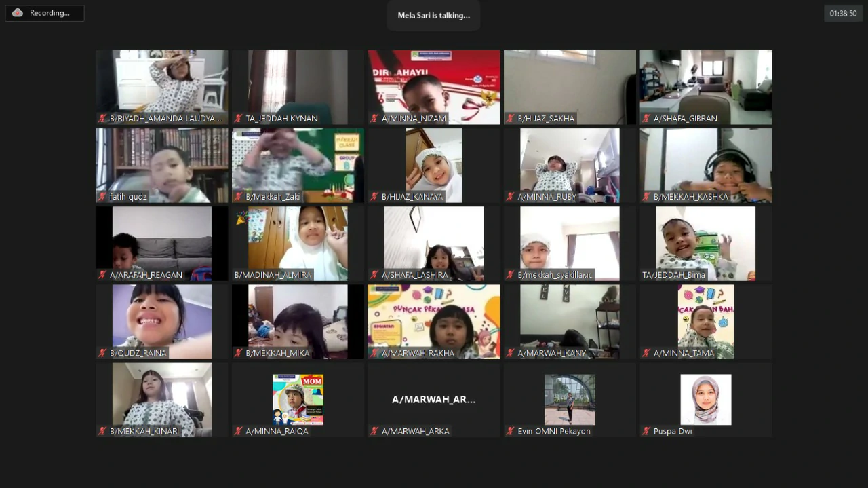Screen dimensions: 868x488
Task: Click the B/MEKKAH_KASHKA name label
Action: pos(690,197)
